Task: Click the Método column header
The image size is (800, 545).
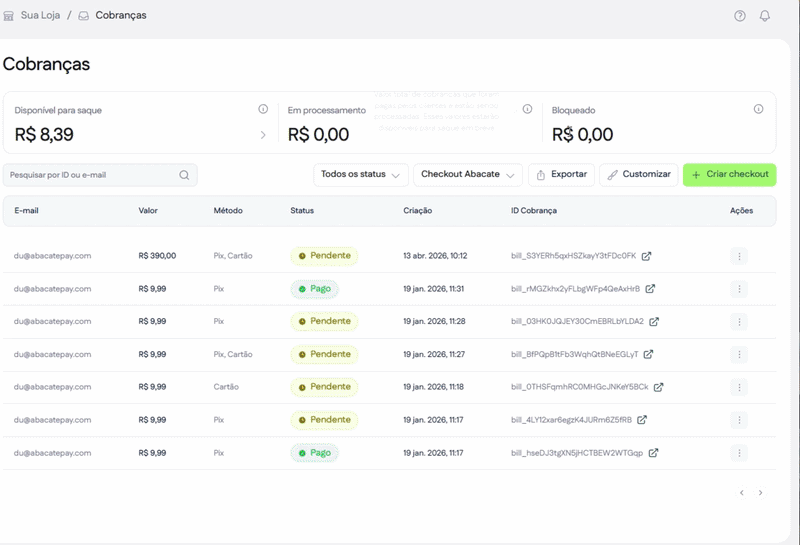Action: point(228,210)
